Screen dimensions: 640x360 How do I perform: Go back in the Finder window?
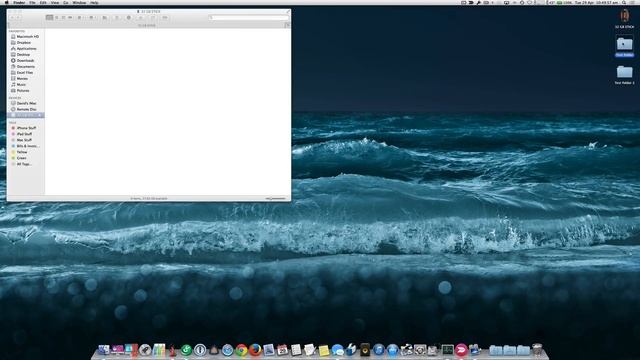click(12, 18)
